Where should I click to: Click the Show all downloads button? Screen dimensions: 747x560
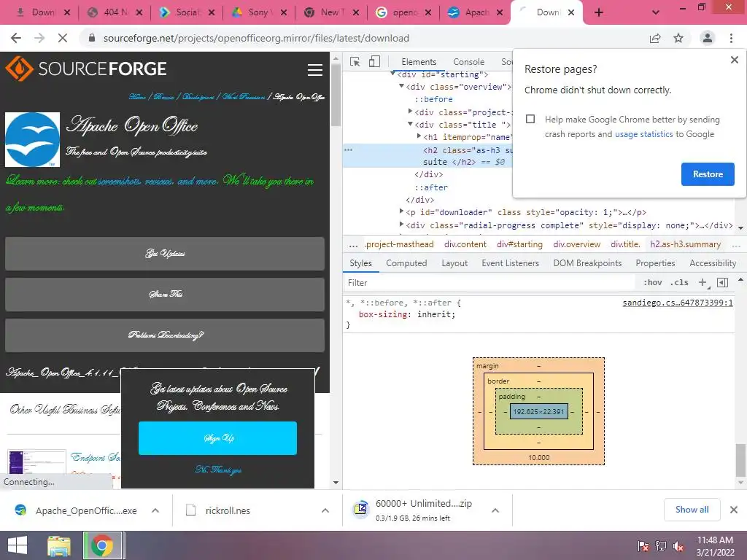point(692,510)
